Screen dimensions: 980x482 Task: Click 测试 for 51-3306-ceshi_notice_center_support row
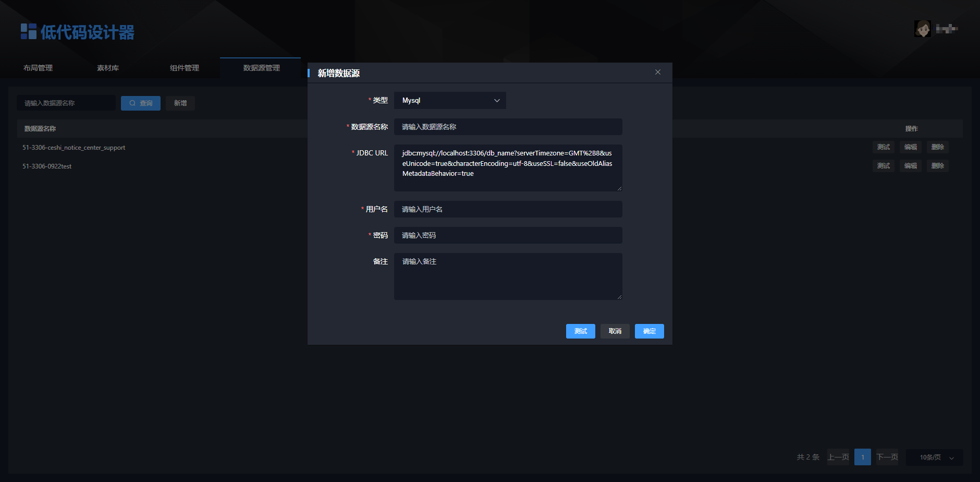(884, 147)
